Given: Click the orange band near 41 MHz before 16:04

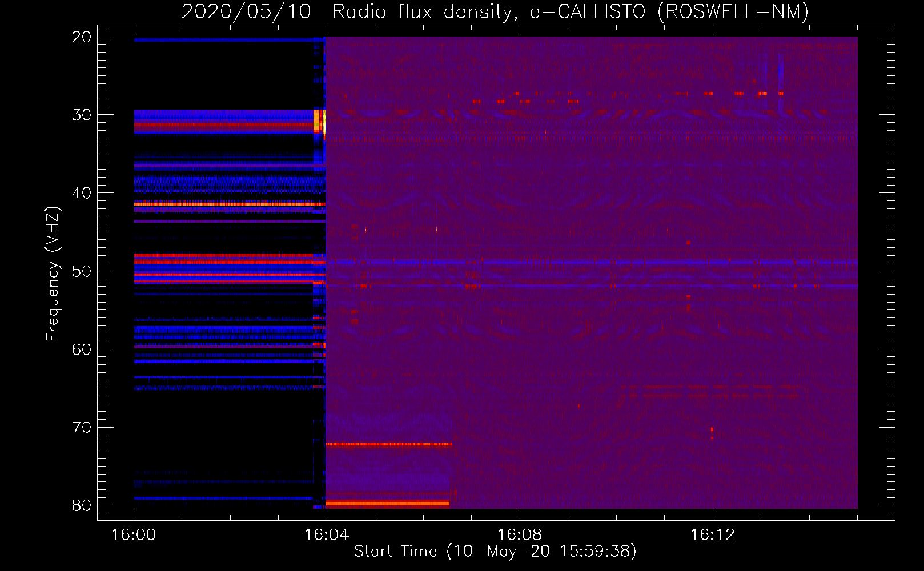Looking at the screenshot, I should pyautogui.click(x=230, y=203).
